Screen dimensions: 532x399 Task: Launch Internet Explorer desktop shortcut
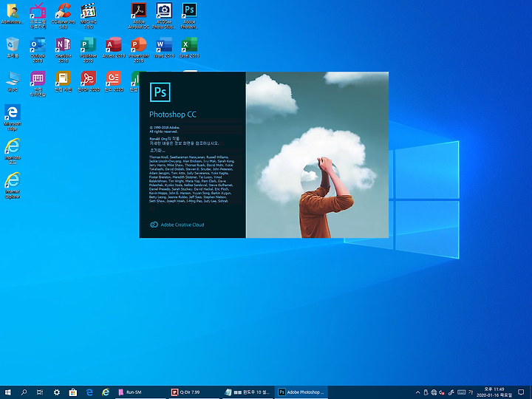(13, 185)
